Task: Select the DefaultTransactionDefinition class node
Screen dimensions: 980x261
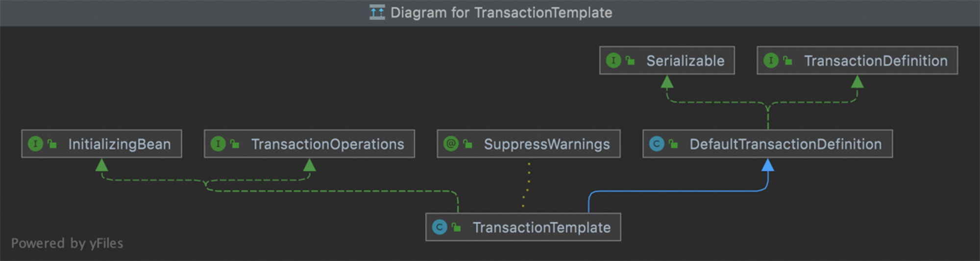Action: pyautogui.click(x=767, y=144)
